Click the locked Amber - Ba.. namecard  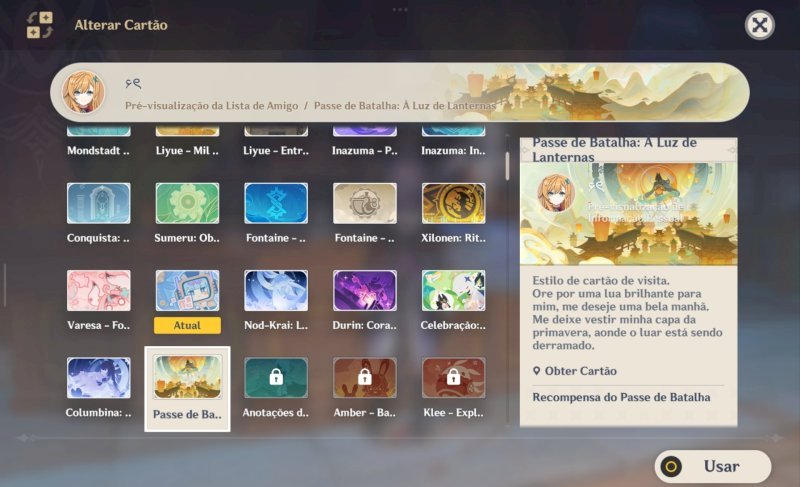click(365, 377)
